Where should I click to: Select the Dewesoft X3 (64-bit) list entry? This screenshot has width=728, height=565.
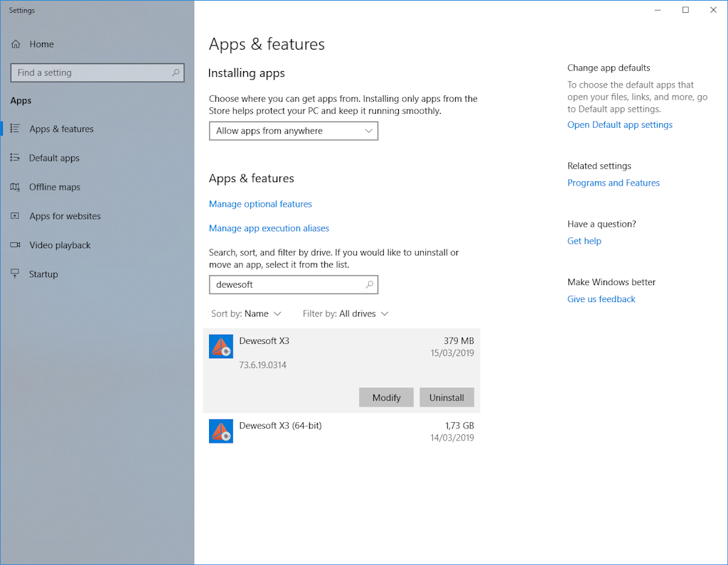coord(341,431)
